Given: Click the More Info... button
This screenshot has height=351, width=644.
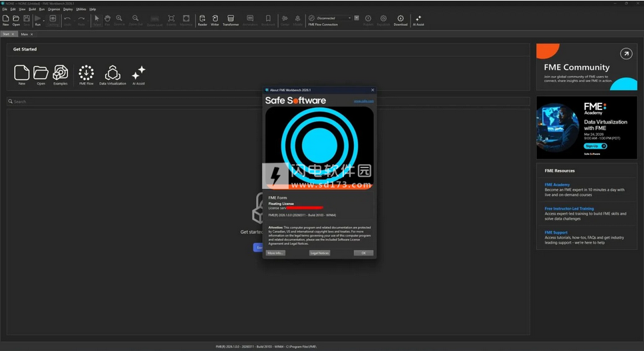Looking at the screenshot, I should click(275, 253).
